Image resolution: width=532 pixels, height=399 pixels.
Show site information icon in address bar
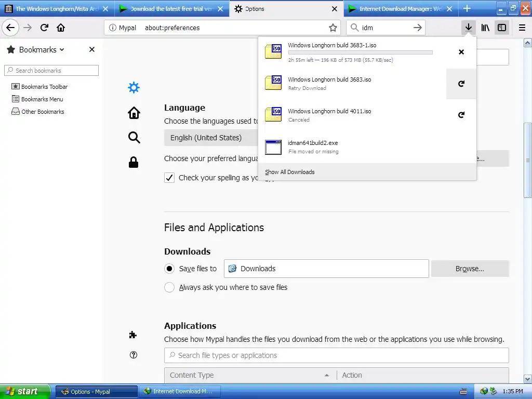(112, 28)
